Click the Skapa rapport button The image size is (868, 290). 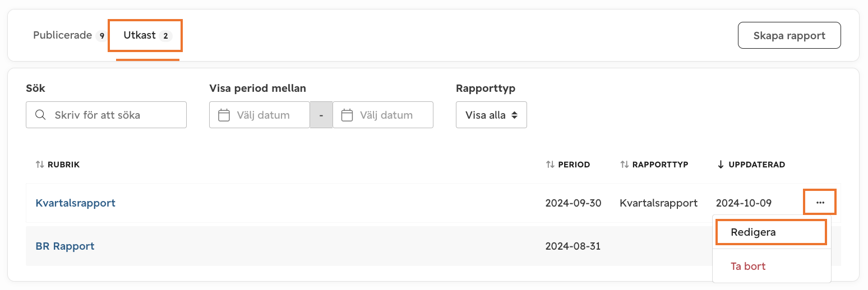click(789, 35)
